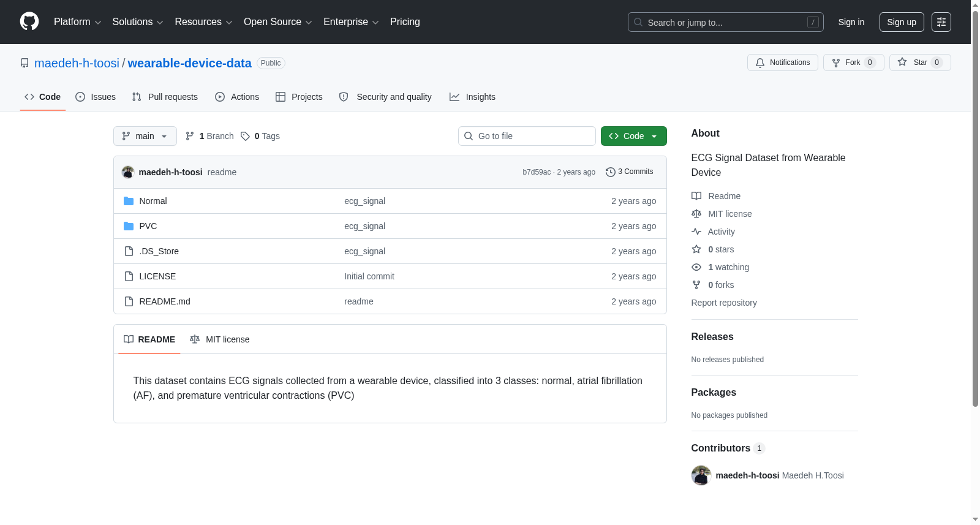The width and height of the screenshot is (980, 525).
Task: Click the star icon beside 0 stars
Action: tap(696, 249)
